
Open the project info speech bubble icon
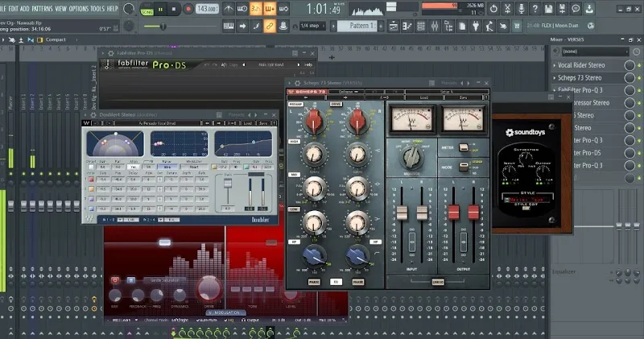(576, 9)
